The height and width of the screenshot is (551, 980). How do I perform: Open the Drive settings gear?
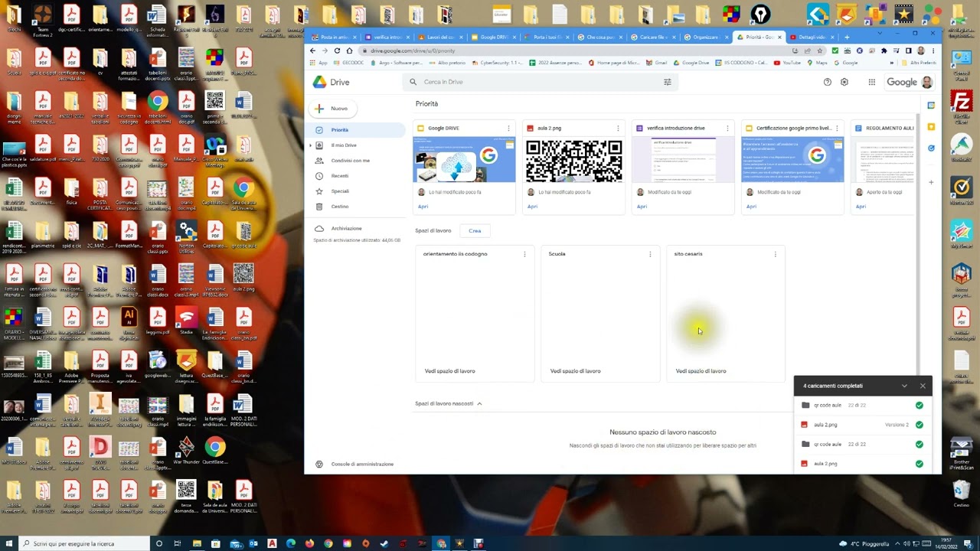[844, 82]
